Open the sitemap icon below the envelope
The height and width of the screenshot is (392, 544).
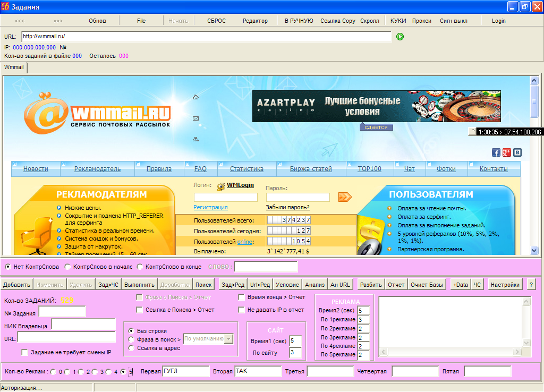point(195,140)
